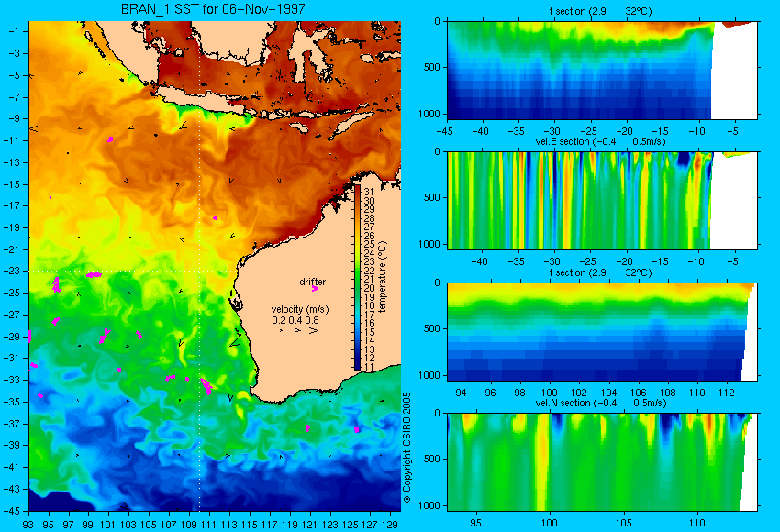Viewport: 780px width, 532px height.
Task: Click the magenta drifter marker in legend
Action: (x=315, y=288)
